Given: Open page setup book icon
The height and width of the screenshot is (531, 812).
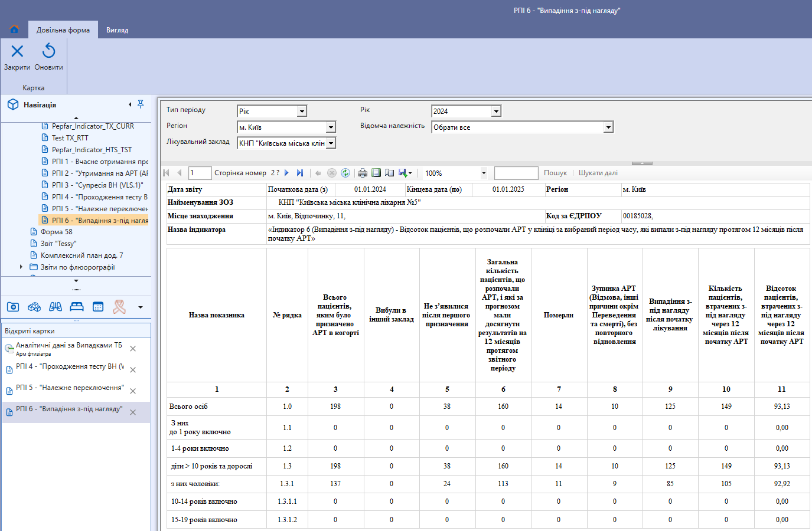Looking at the screenshot, I should click(389, 173).
